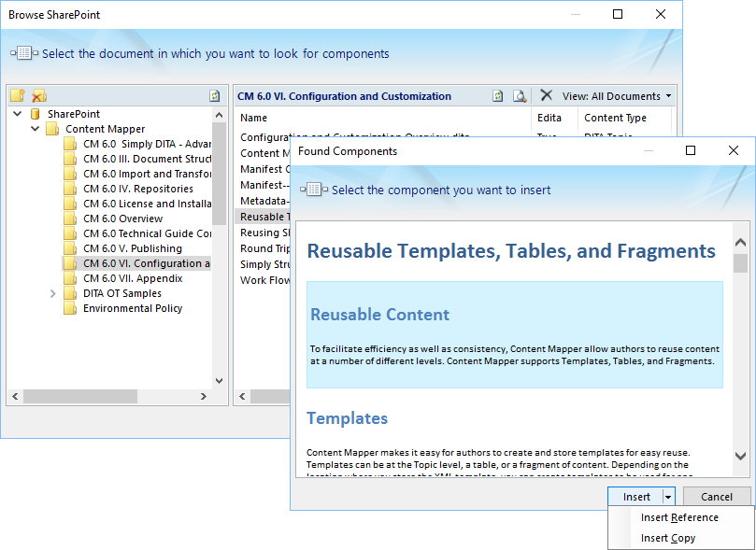Screen dimensions: 756x550
Task: Click folder tree horizontal scroll right arrow
Action: coord(204,396)
